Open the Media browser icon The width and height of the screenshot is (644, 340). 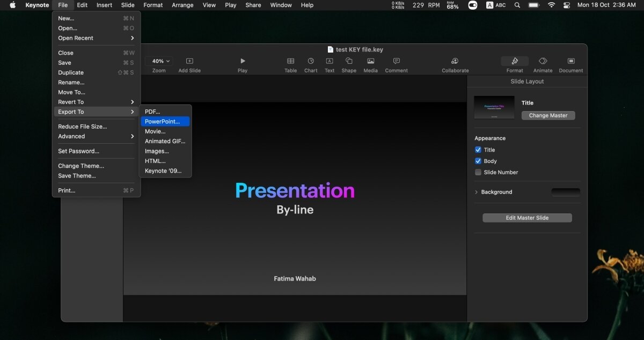[x=370, y=62]
